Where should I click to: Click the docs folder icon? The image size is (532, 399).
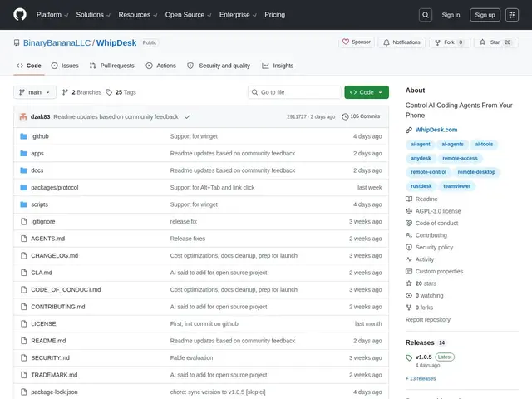pos(23,170)
